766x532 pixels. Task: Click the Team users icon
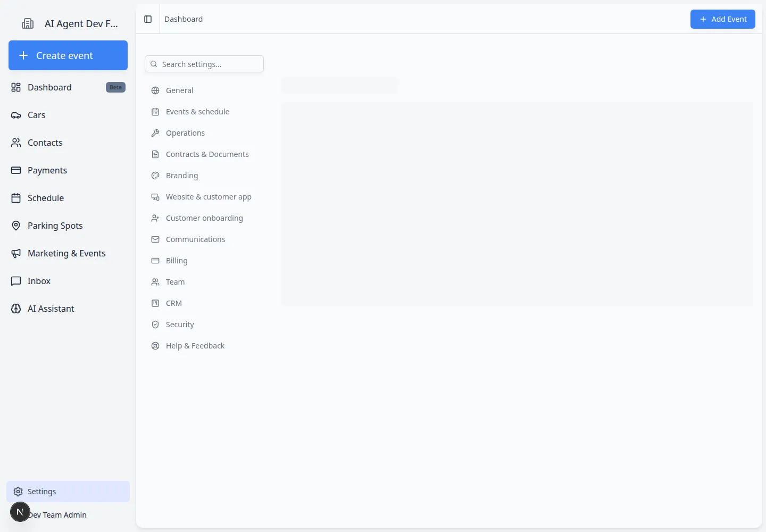click(x=155, y=282)
